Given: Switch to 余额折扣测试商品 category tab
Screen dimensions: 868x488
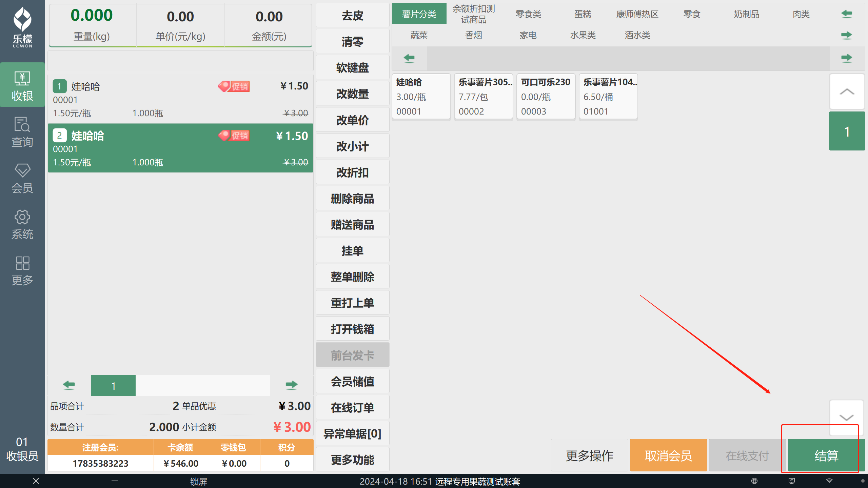Looking at the screenshot, I should [x=474, y=14].
